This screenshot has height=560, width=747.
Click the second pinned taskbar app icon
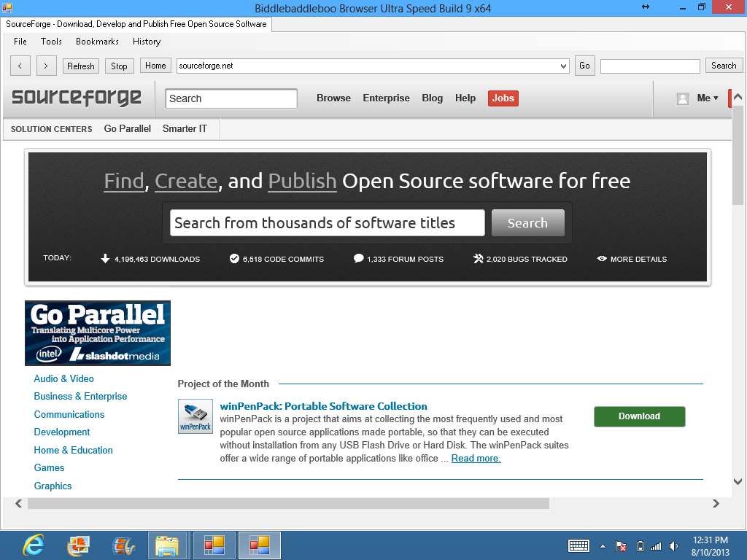point(78,545)
